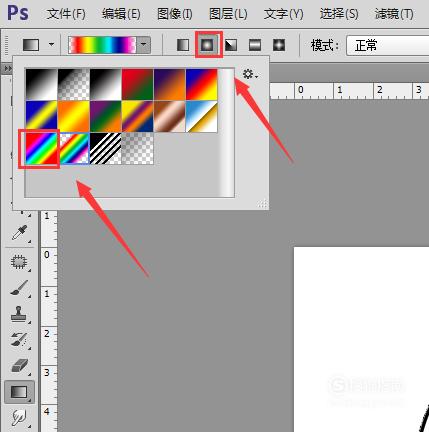
Task: Open the 模式 blend mode dropdown
Action: [387, 45]
